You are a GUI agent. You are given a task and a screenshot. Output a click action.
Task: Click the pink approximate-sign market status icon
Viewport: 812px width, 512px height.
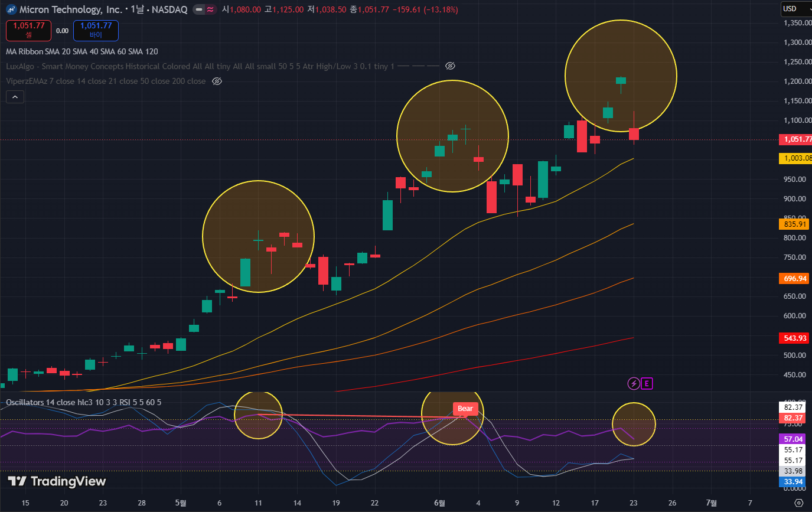click(210, 9)
